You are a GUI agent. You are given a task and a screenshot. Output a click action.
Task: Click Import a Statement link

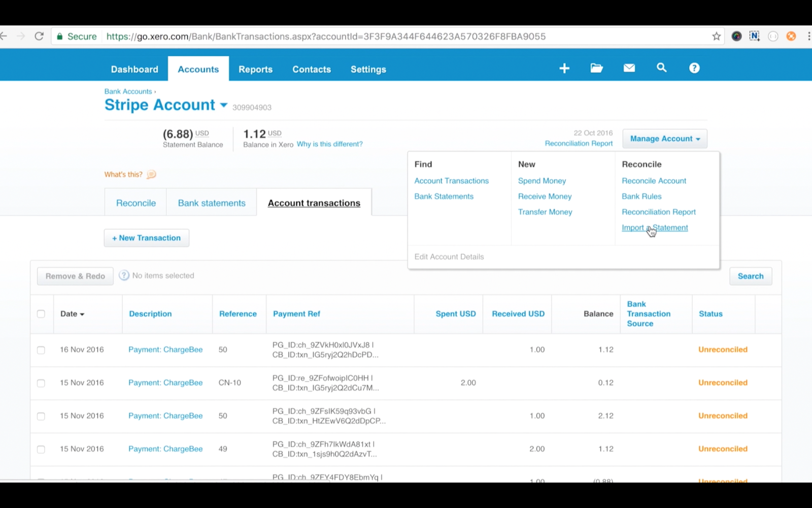[655, 228]
